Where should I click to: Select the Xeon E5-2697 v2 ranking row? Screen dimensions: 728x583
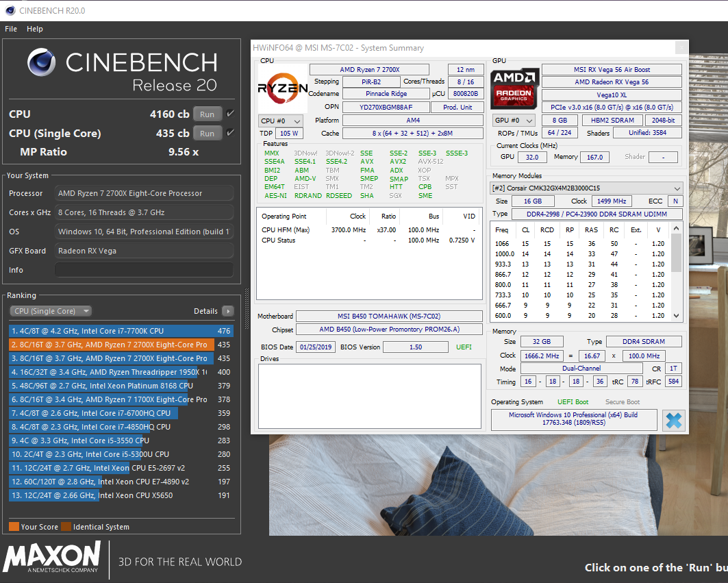(x=121, y=468)
